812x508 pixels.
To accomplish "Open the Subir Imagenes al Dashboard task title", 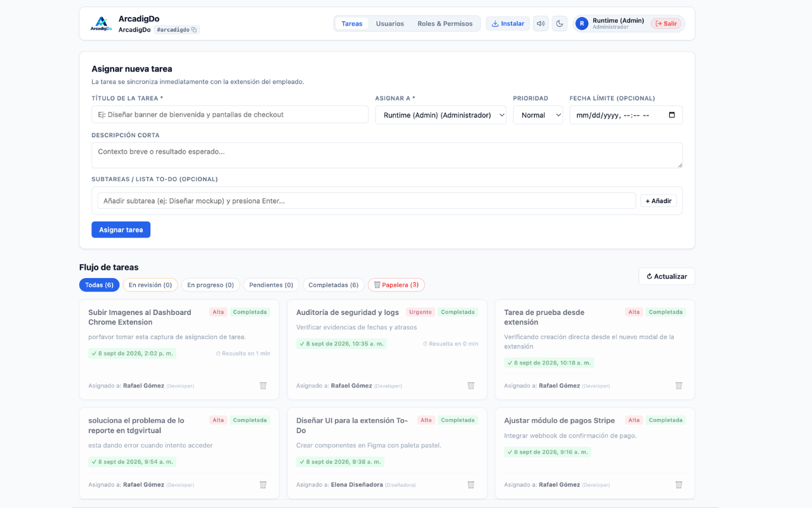I will [140, 317].
